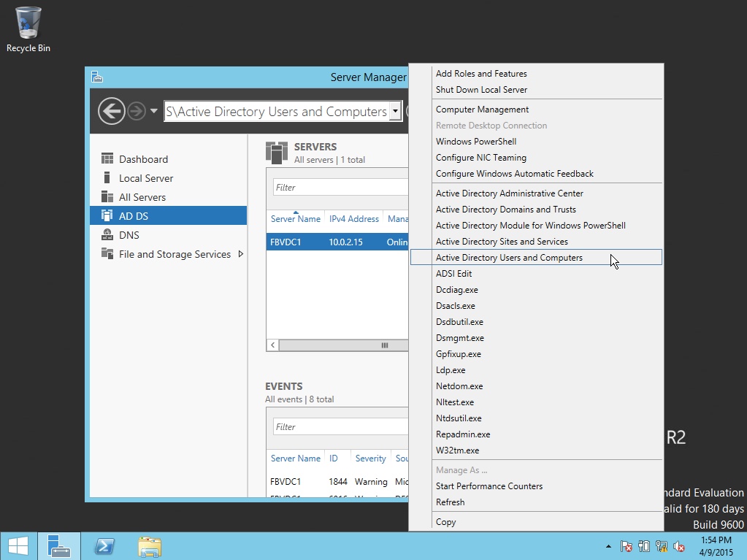Select the FBVDC1 server row

pyautogui.click(x=337, y=242)
